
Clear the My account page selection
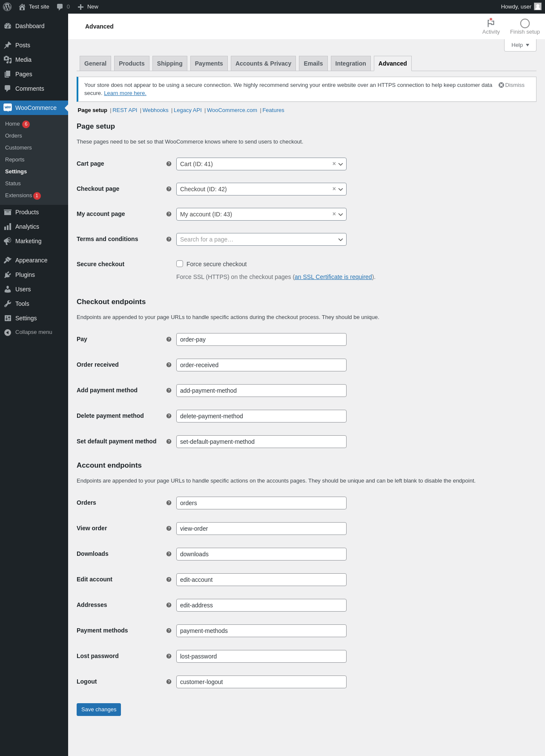(x=334, y=214)
